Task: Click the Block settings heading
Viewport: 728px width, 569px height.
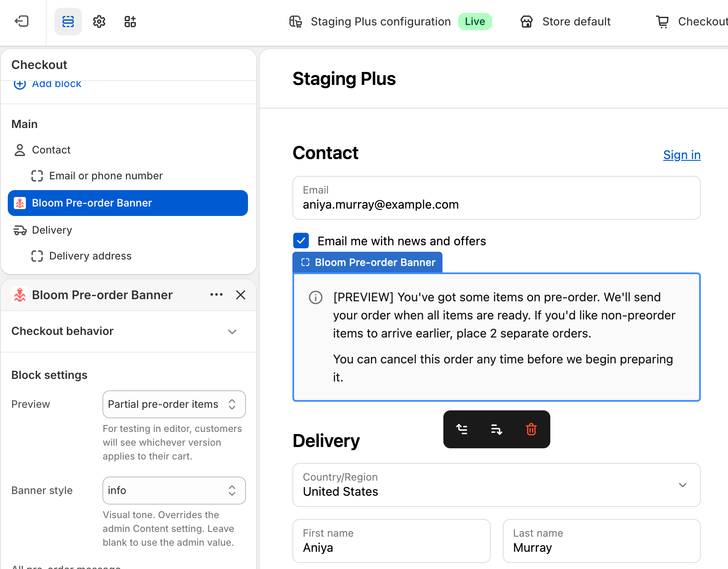Action: (50, 375)
